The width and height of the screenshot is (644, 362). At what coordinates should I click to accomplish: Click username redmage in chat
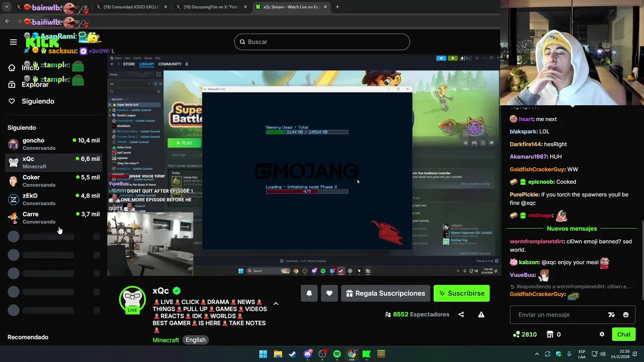click(x=540, y=216)
